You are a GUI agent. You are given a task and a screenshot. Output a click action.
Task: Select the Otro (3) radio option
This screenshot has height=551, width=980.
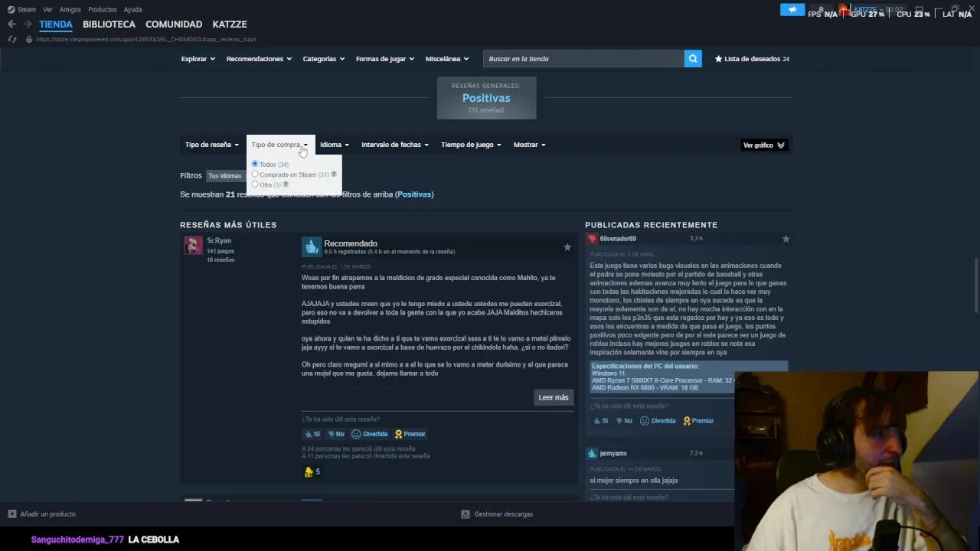(x=255, y=184)
